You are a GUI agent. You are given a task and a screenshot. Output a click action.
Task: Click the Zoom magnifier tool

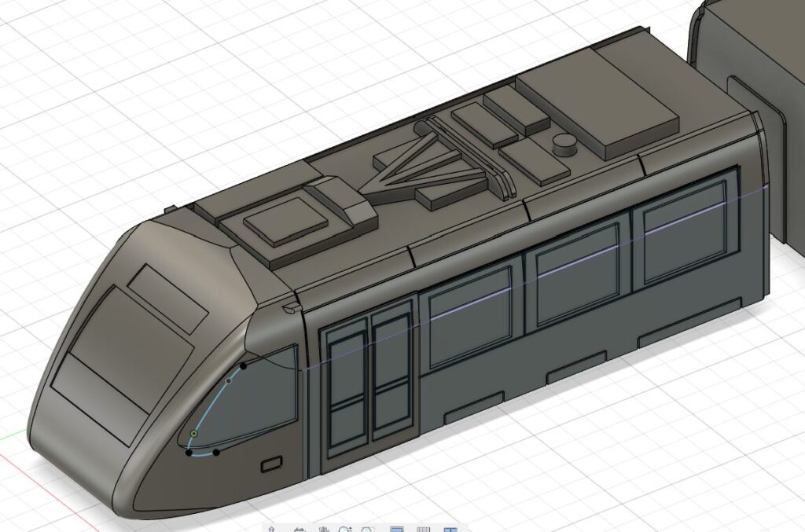(344, 530)
